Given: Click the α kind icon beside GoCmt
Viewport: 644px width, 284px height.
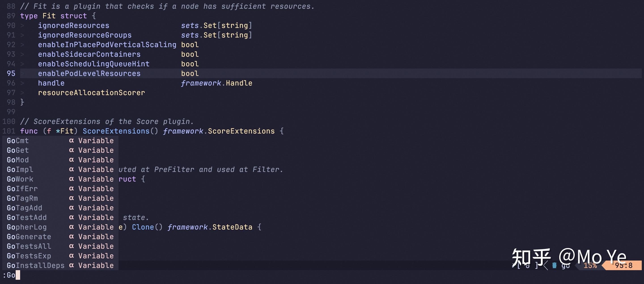Looking at the screenshot, I should pyautogui.click(x=71, y=140).
